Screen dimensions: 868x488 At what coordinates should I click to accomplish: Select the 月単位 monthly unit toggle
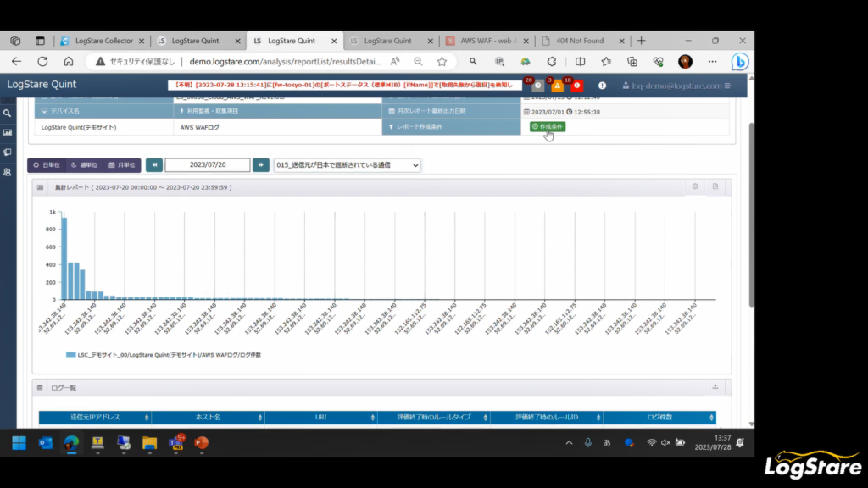(122, 165)
